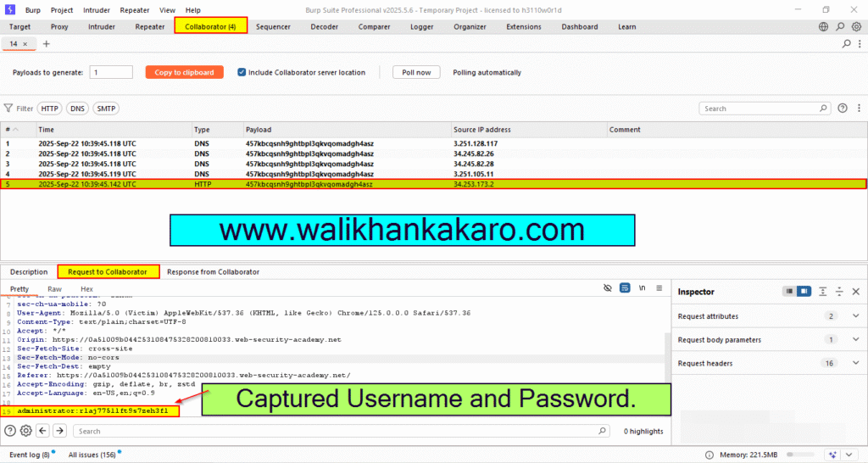Open the Response from Collaborator tab

tap(213, 272)
